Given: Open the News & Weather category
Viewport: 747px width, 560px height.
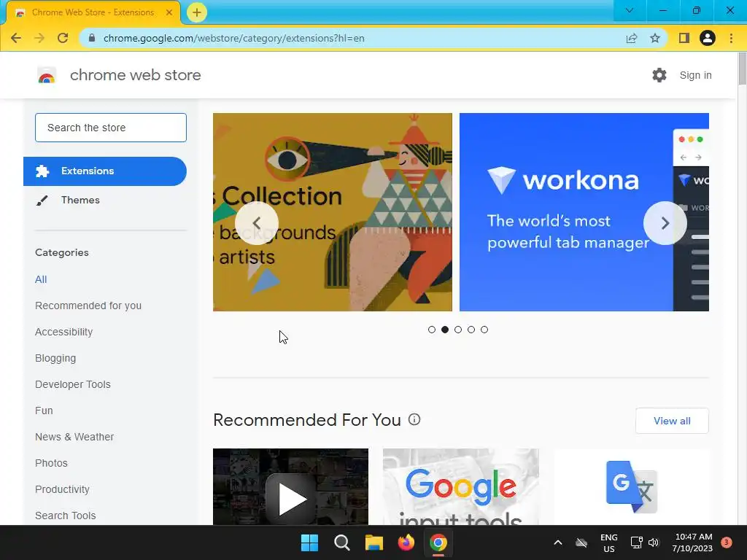Looking at the screenshot, I should click(74, 437).
